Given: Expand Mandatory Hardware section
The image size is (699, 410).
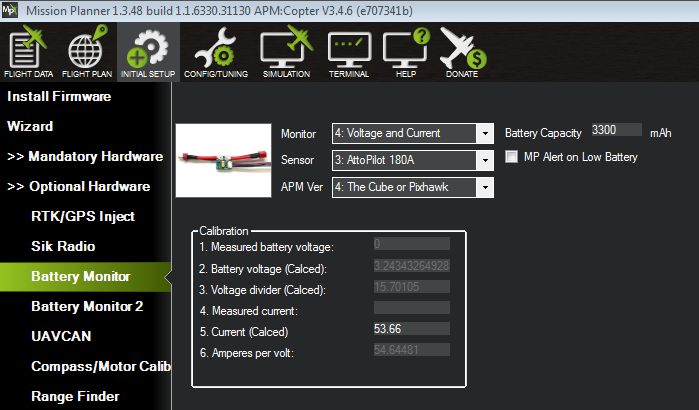Looking at the screenshot, I should coord(85,156).
